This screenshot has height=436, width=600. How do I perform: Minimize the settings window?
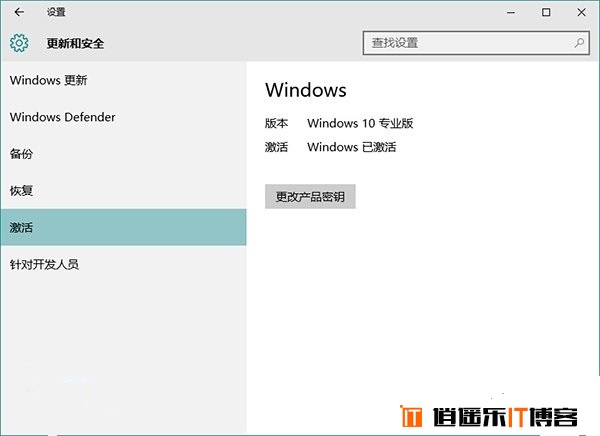(x=511, y=12)
